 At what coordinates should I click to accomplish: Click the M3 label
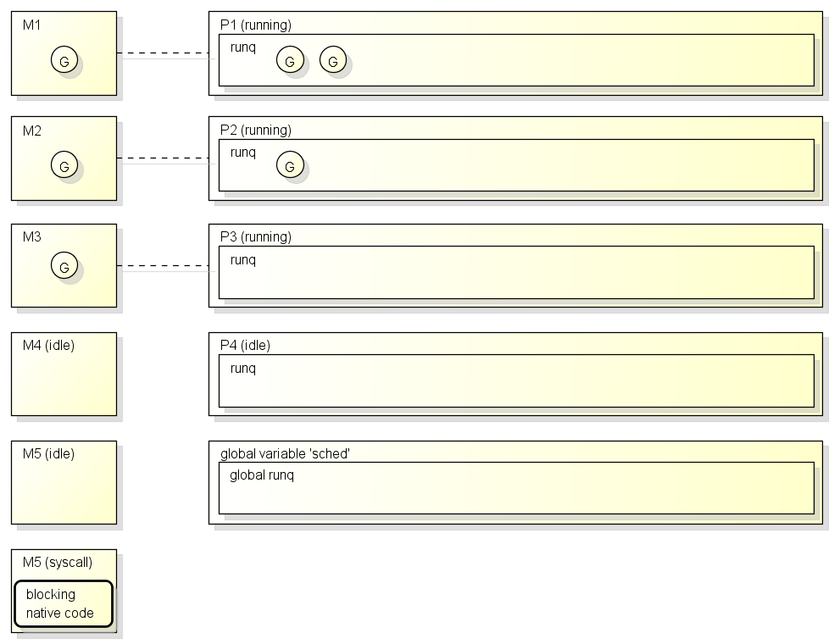pyautogui.click(x=32, y=236)
